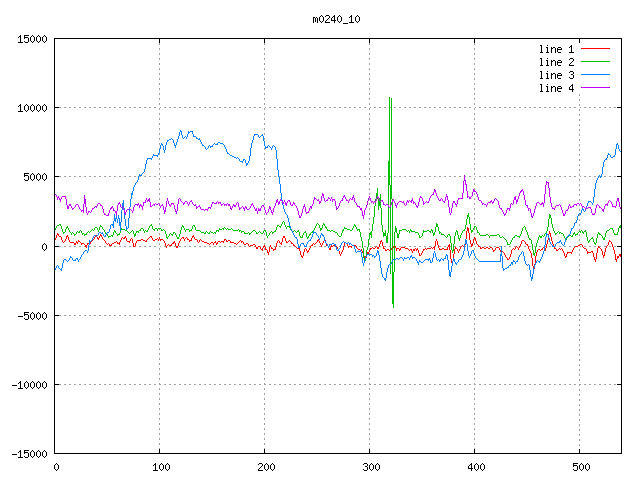Click the tall spike peak above 10000
The image size is (640, 480).
coord(390,98)
